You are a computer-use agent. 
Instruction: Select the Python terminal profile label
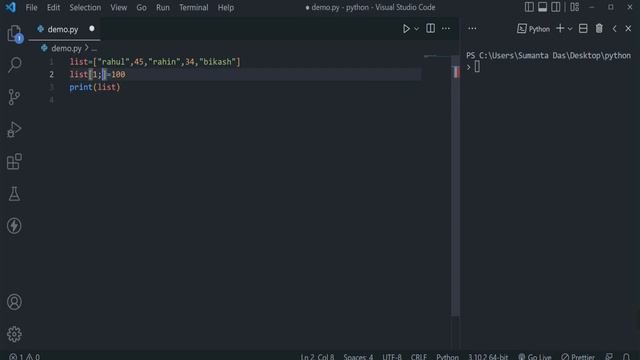tap(533, 29)
